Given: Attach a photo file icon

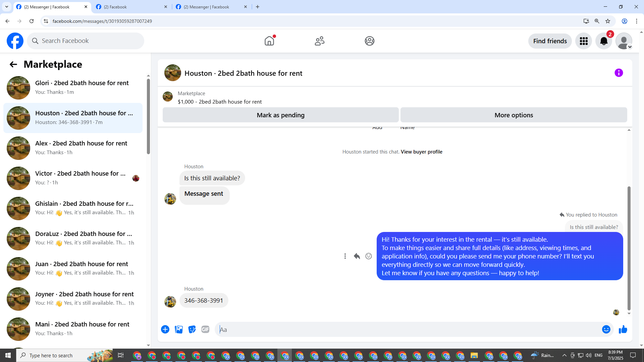Looking at the screenshot, I should pos(179,329).
